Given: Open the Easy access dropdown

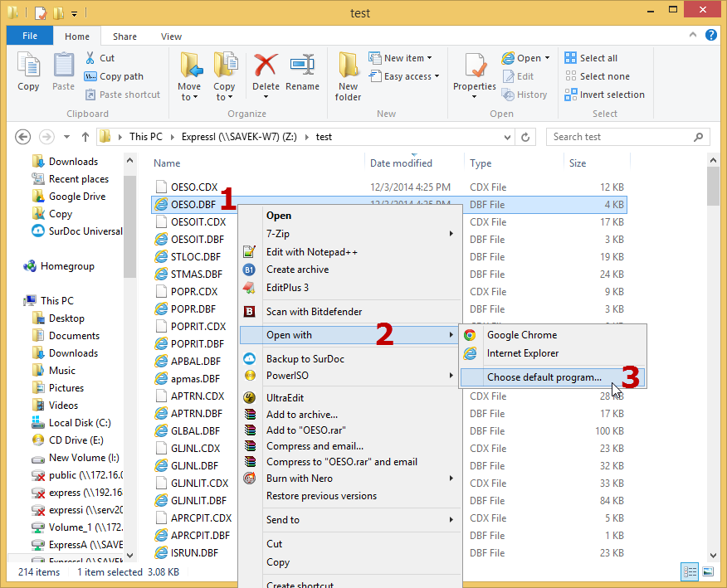Looking at the screenshot, I should pyautogui.click(x=410, y=76).
